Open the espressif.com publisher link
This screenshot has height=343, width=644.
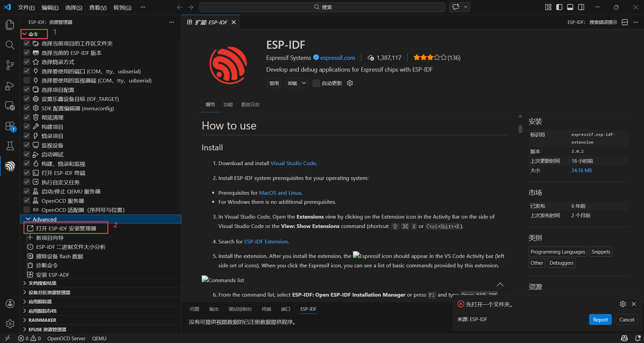(x=337, y=58)
